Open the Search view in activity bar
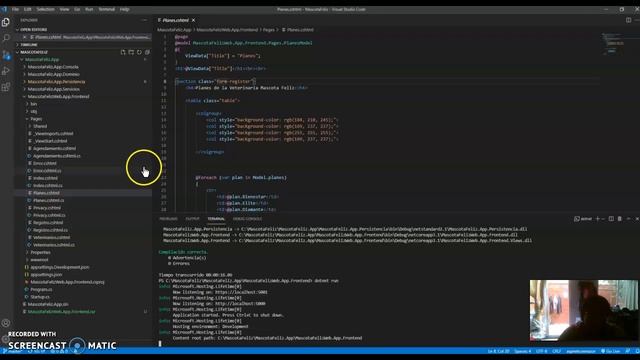This screenshot has width=640, height=360. click(6, 38)
